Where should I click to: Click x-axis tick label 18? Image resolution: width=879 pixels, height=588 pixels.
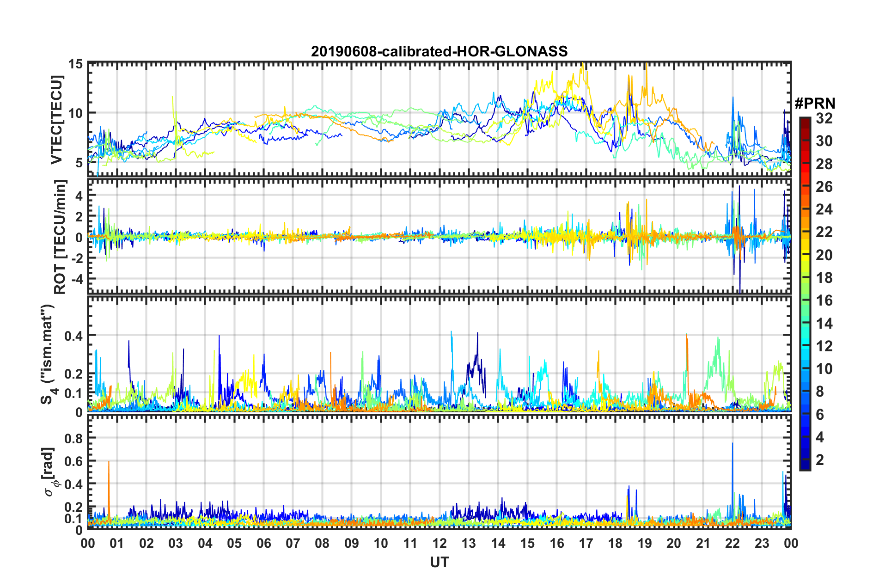(615, 543)
